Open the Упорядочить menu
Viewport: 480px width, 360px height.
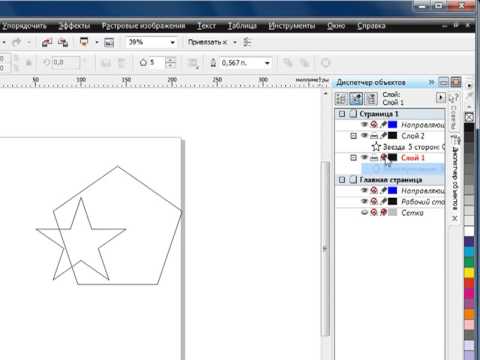pos(24,26)
